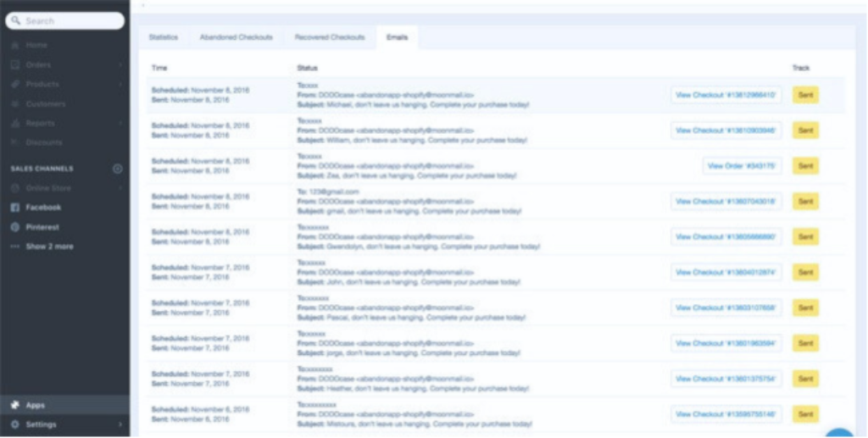Click Sent badge in Heather's row

pos(805,379)
